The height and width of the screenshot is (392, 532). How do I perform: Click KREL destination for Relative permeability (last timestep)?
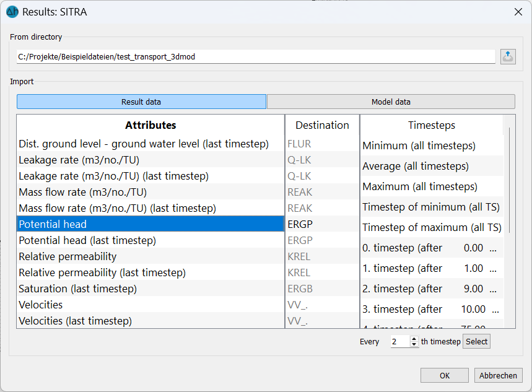point(322,272)
